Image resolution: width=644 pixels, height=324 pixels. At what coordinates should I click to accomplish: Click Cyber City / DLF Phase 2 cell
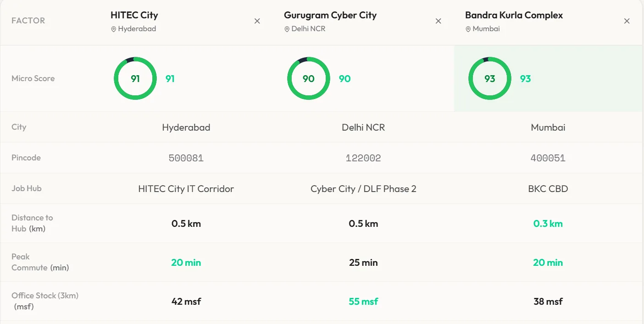363,189
